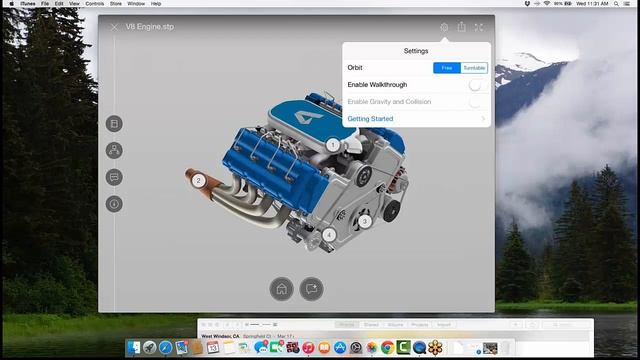
Task: Open the Controls menu
Action: (95, 4)
